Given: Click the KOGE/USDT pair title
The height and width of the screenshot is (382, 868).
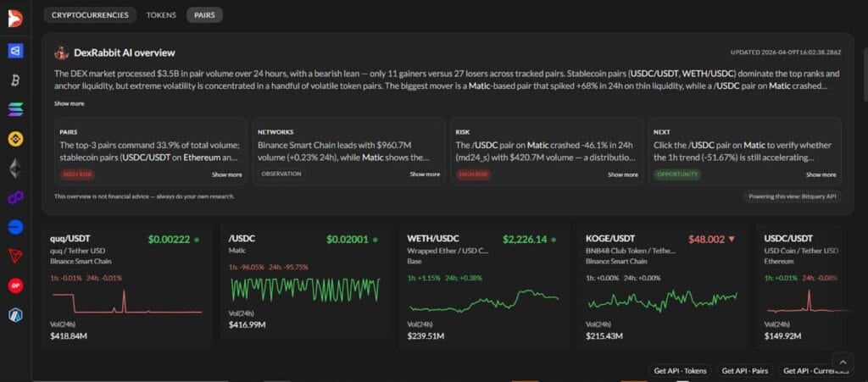Looking at the screenshot, I should [611, 239].
